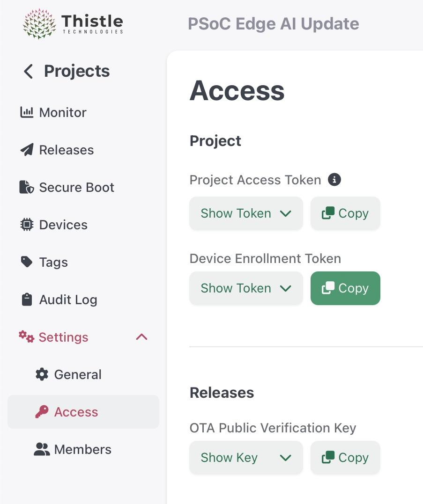Open the General settings page
The height and width of the screenshot is (504, 423).
pyautogui.click(x=78, y=374)
